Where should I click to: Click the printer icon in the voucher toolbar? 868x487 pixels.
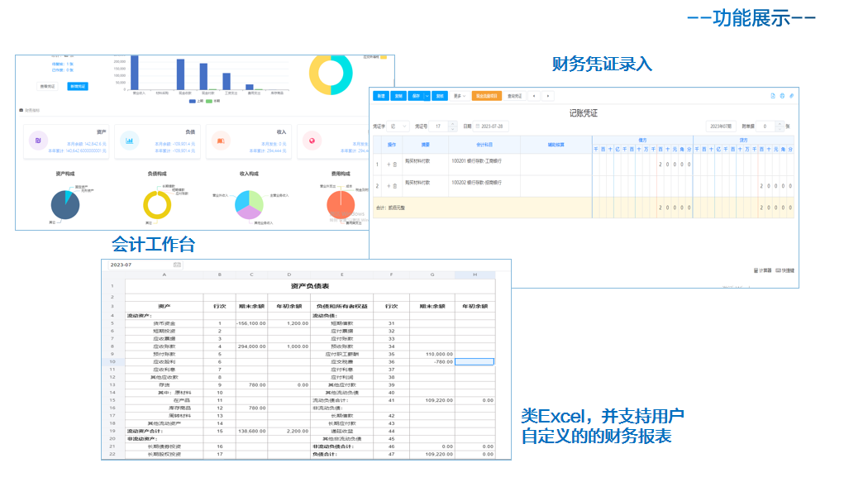[782, 96]
